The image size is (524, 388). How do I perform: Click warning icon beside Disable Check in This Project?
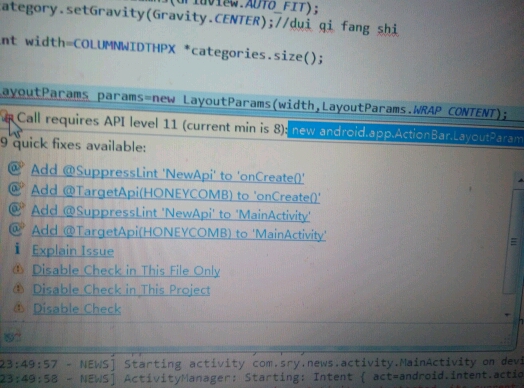18,288
